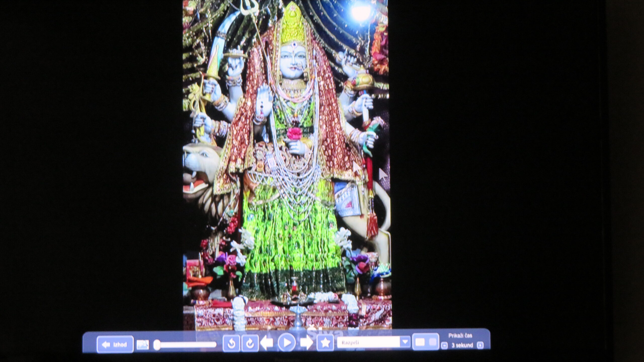Image resolution: width=644 pixels, height=362 pixels.
Task: Click the picture zoom icon beside slider
Action: point(143,345)
